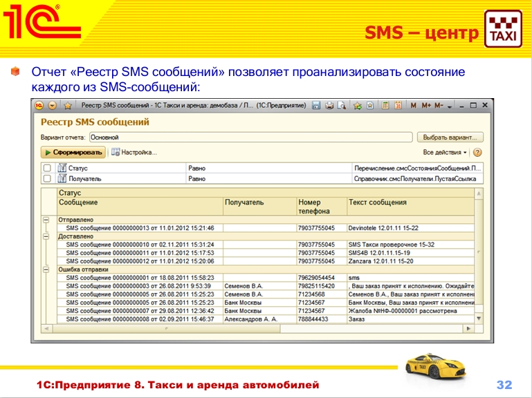
Task: Collapse the Отправлено group
Action: pyautogui.click(x=47, y=220)
